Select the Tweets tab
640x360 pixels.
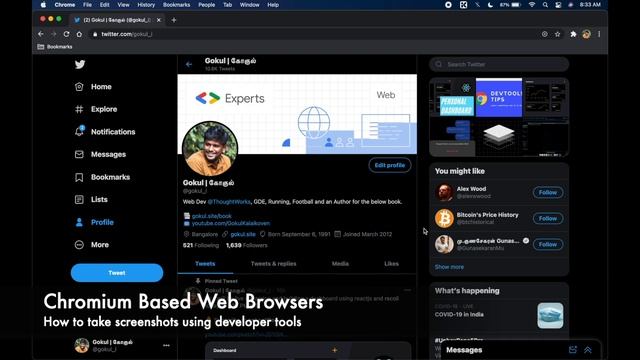pos(205,264)
